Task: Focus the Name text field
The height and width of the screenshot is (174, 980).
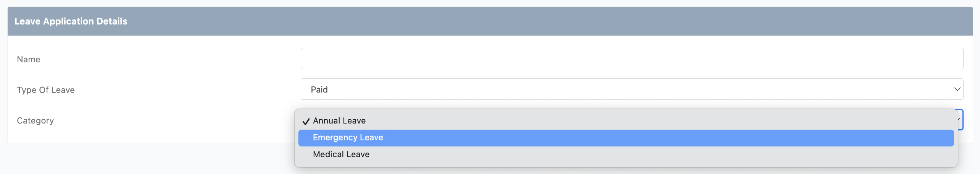Action: coord(632,59)
